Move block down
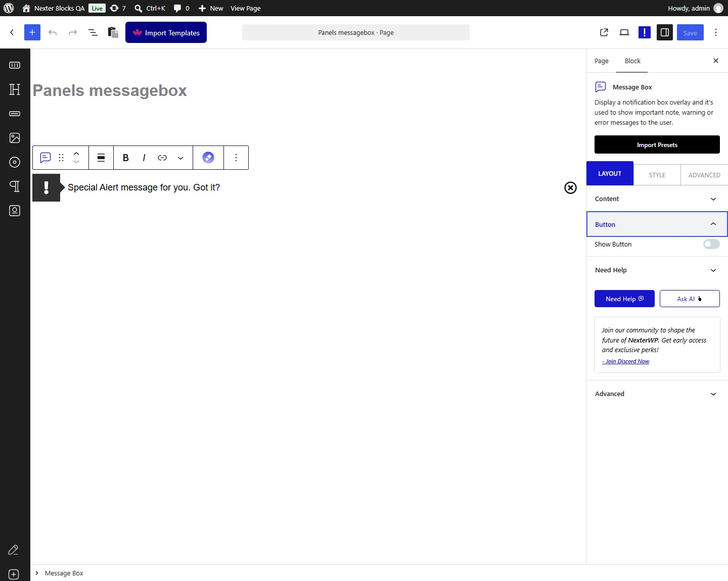This screenshot has width=728, height=581. tap(76, 162)
